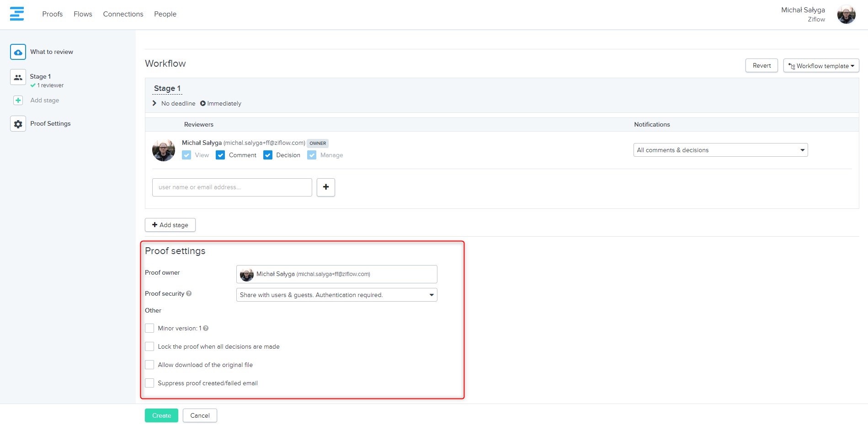Click the green Add stage plus icon
868x425 pixels.
click(x=18, y=101)
